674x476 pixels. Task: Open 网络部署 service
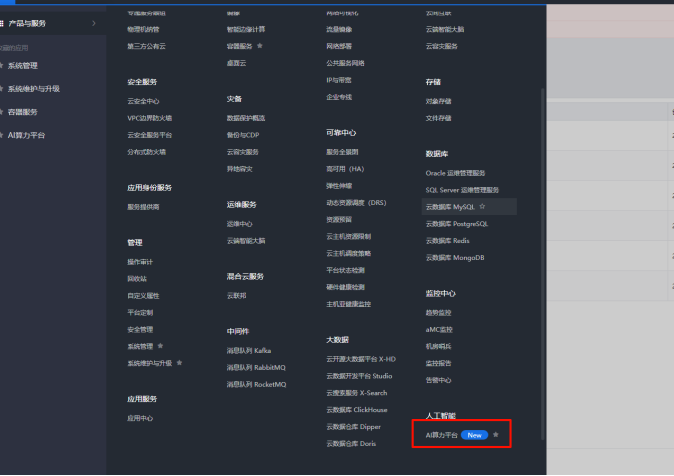click(339, 46)
